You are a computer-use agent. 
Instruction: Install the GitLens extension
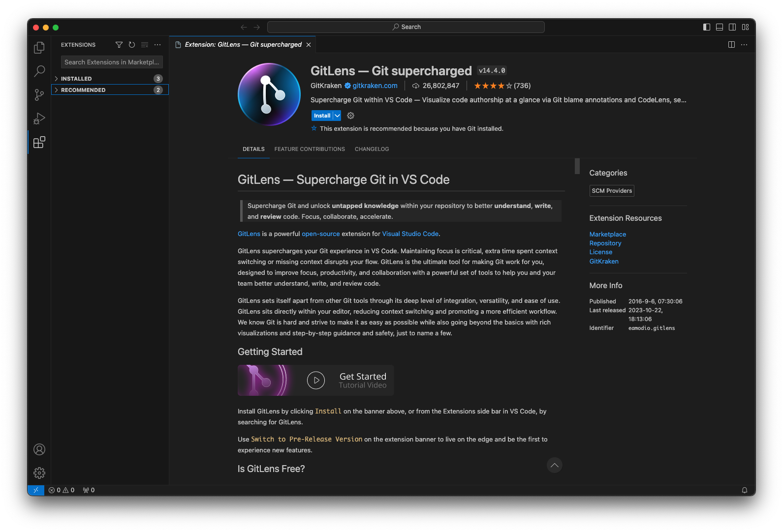pos(322,116)
